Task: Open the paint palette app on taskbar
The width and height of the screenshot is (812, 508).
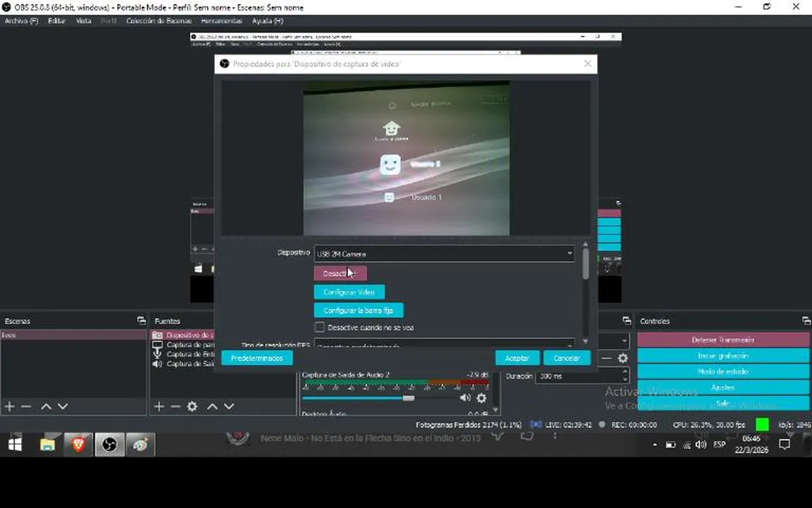Action: (x=140, y=445)
